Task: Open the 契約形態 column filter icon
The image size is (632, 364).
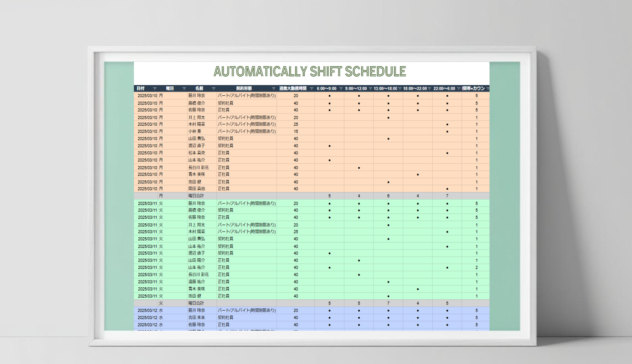Action: click(x=274, y=89)
